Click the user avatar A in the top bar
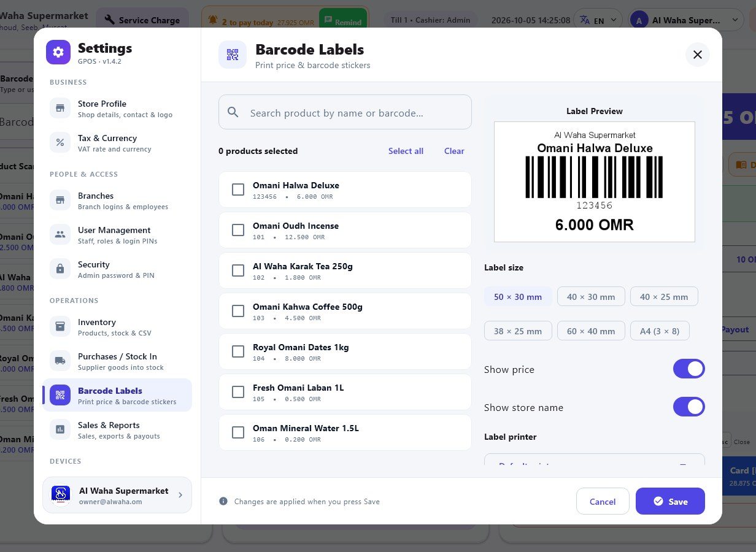This screenshot has height=552, width=756. pyautogui.click(x=639, y=20)
